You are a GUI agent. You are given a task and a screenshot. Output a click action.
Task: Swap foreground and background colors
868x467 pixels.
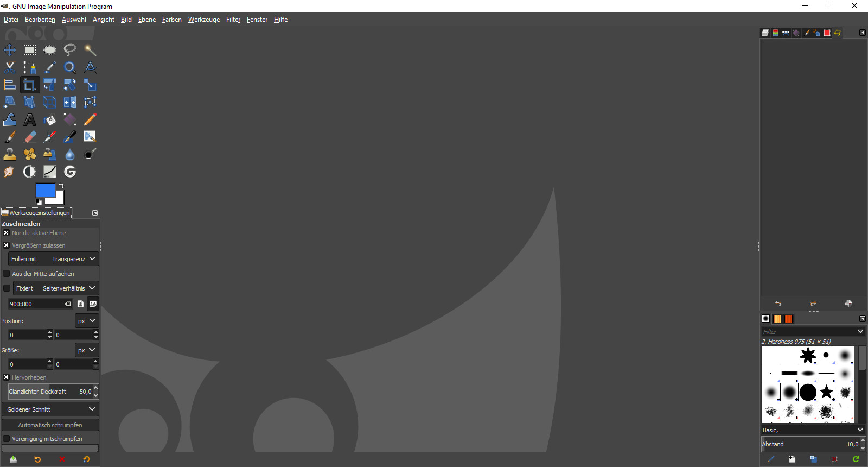coord(61,186)
